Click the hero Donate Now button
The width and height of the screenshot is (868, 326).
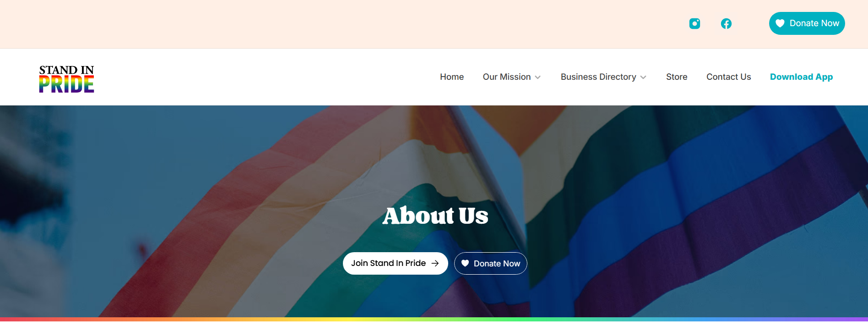[490, 263]
